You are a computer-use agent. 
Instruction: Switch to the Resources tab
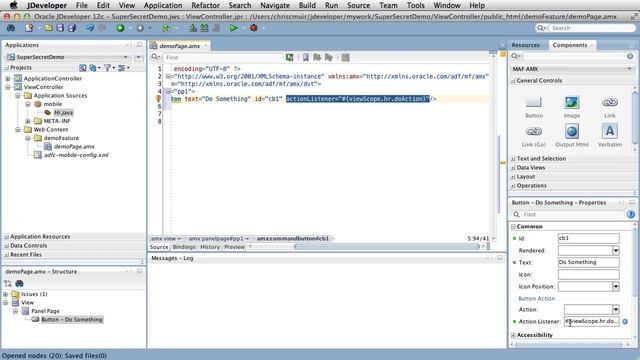coord(525,45)
